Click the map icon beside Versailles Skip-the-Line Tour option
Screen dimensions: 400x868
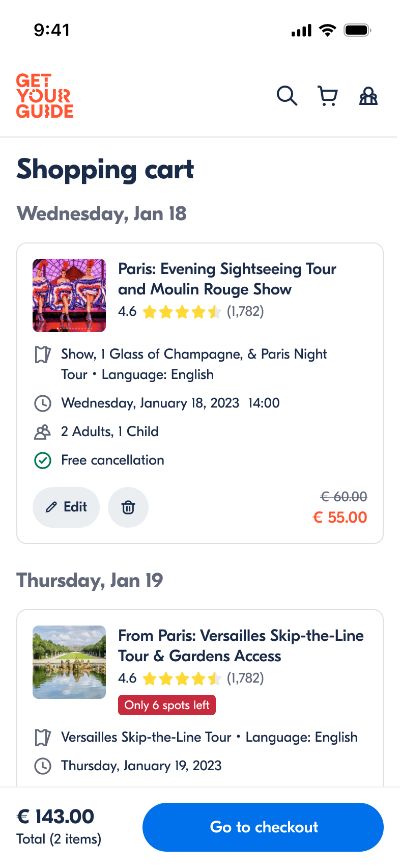point(43,738)
